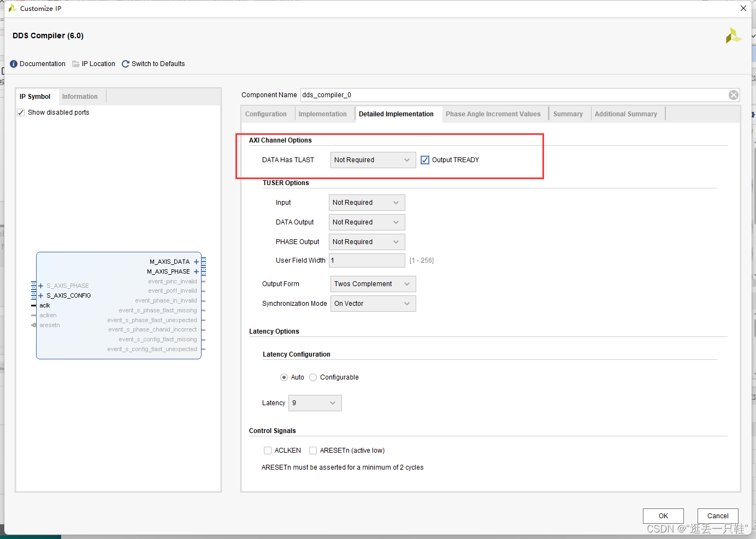Screen dimensions: 756x539
Task: Expand the S_AXIS_CONFIG port plus icon
Action: [x=40, y=295]
